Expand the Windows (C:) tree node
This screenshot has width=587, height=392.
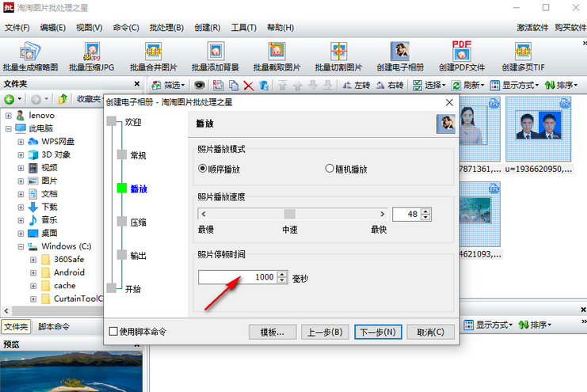(x=21, y=247)
